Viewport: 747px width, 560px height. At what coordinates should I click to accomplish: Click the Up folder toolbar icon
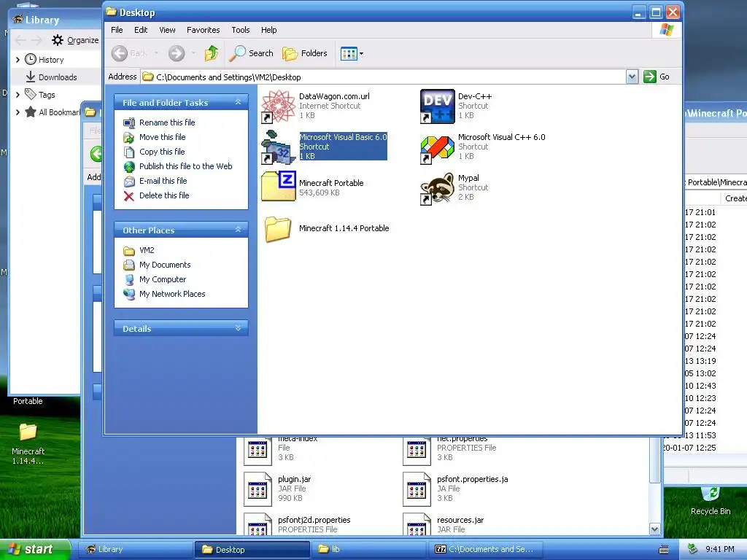pos(212,53)
